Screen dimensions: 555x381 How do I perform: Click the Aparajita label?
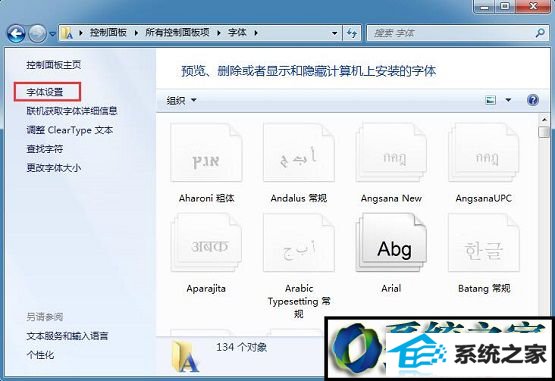pos(206,289)
